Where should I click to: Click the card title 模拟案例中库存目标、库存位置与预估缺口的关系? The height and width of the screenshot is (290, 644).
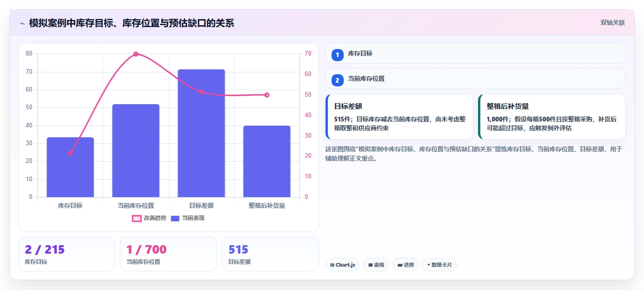pos(132,23)
